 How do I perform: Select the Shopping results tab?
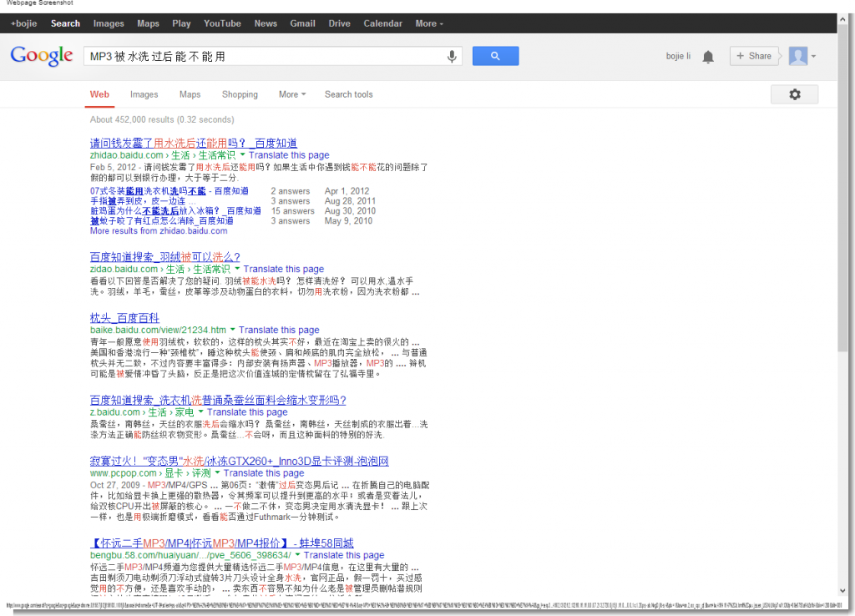tap(240, 94)
